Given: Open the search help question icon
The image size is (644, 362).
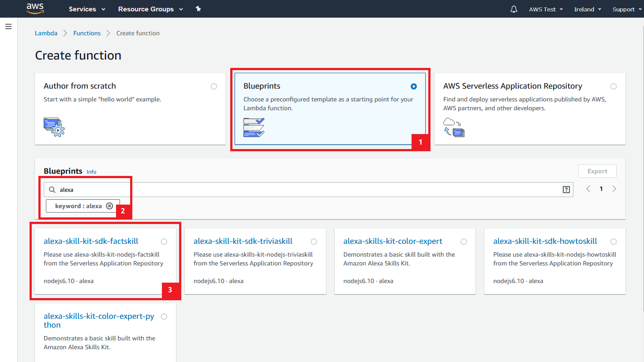Looking at the screenshot, I should pyautogui.click(x=566, y=190).
